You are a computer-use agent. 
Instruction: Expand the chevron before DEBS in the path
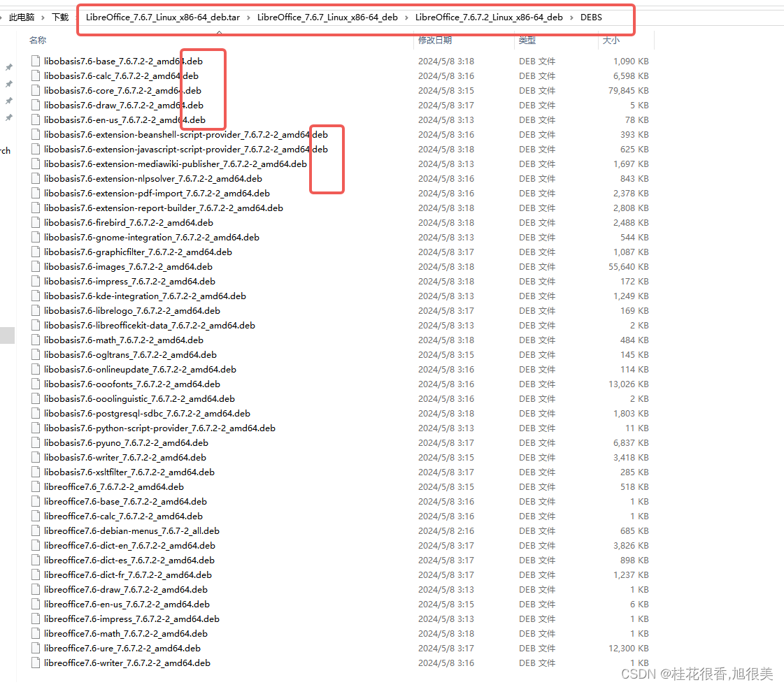pos(571,17)
